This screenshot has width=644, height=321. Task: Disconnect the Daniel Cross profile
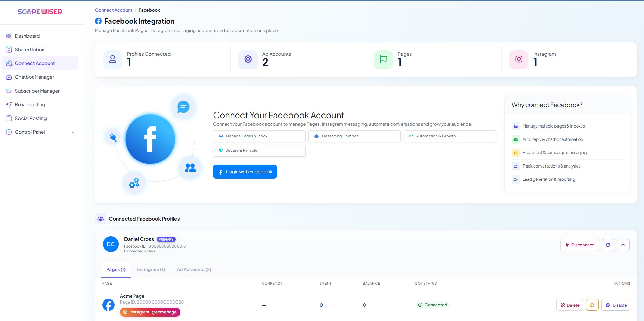(579, 245)
